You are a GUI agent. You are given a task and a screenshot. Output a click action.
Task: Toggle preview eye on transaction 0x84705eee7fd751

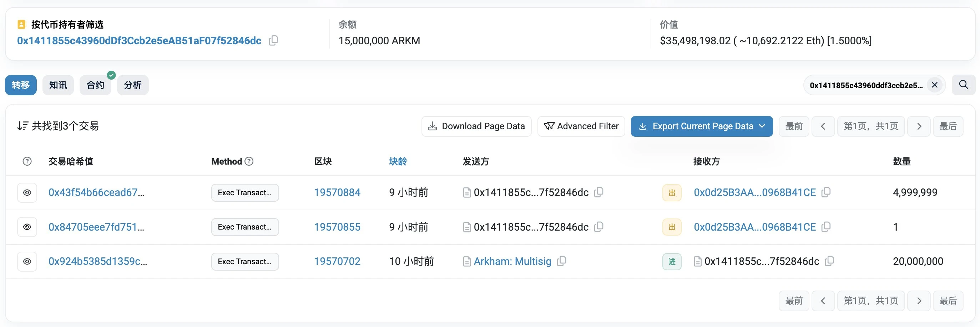coord(27,226)
